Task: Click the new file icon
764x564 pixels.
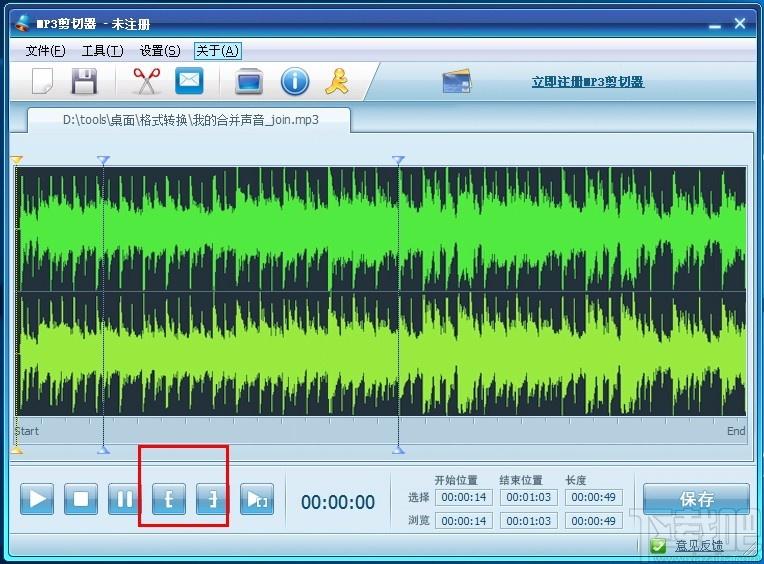Action: coord(42,81)
